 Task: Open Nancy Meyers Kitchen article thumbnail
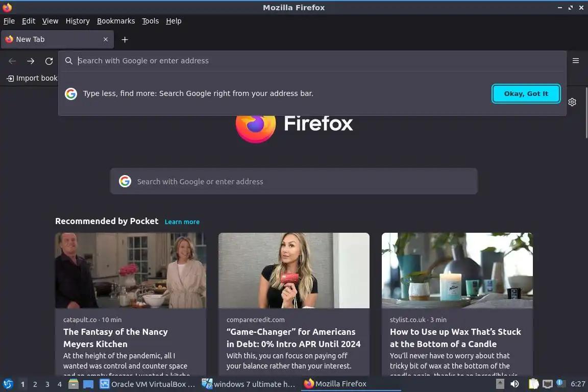pos(131,271)
